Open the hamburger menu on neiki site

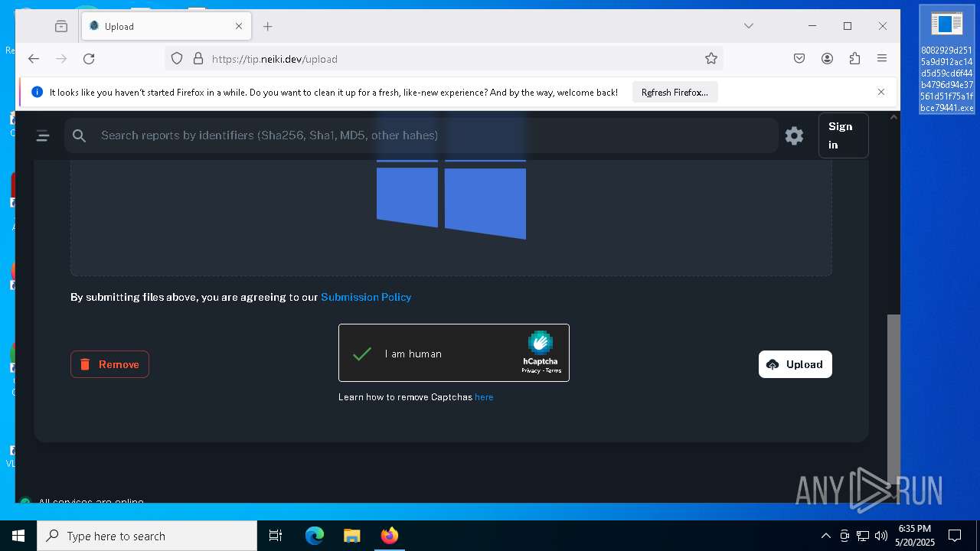pos(43,135)
